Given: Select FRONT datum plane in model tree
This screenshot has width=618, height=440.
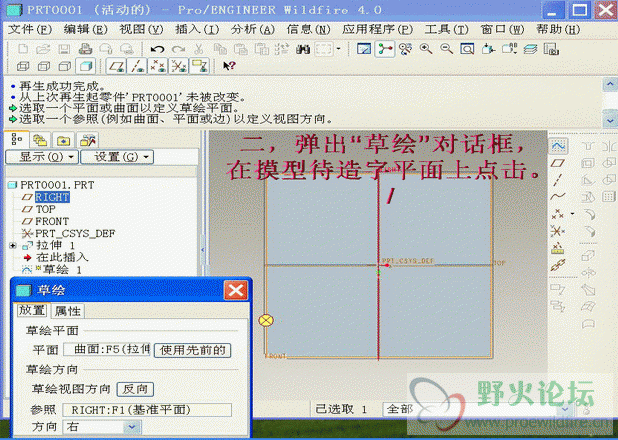Looking at the screenshot, I should point(52,221).
